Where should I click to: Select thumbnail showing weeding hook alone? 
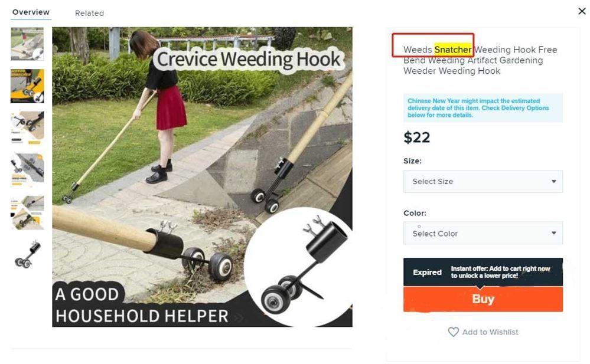click(27, 255)
